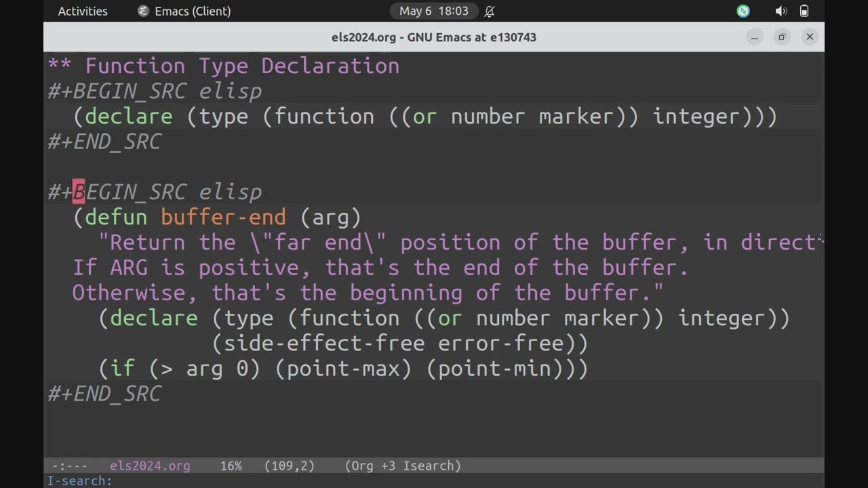This screenshot has width=868, height=488.
Task: Click 'Otherwise, that's the beginning' docstring line
Action: click(368, 293)
